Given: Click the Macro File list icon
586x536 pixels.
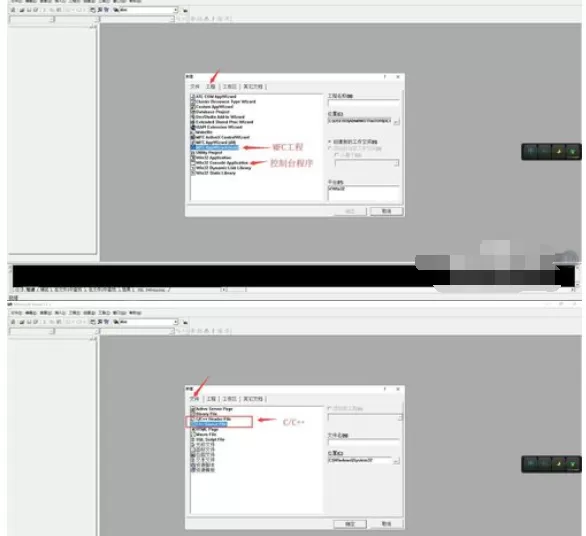Looking at the screenshot, I should [193, 435].
